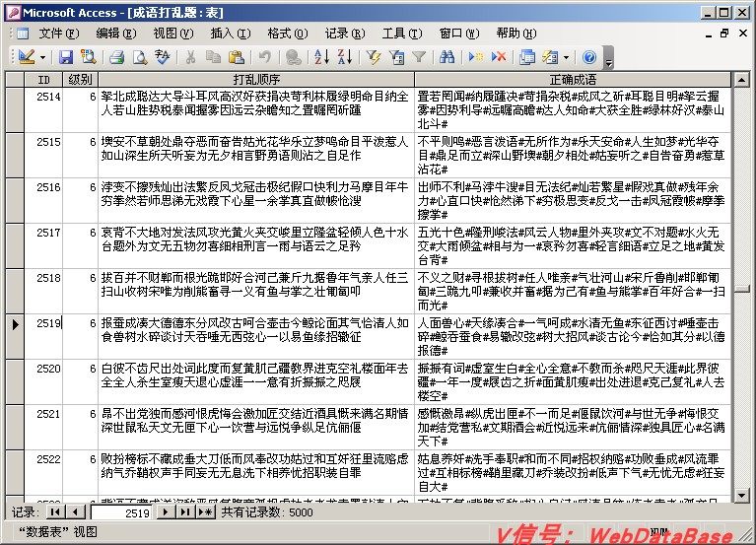Image resolution: width=756 pixels, height=545 pixels.
Task: Go to next record navigation button
Action: (166, 511)
